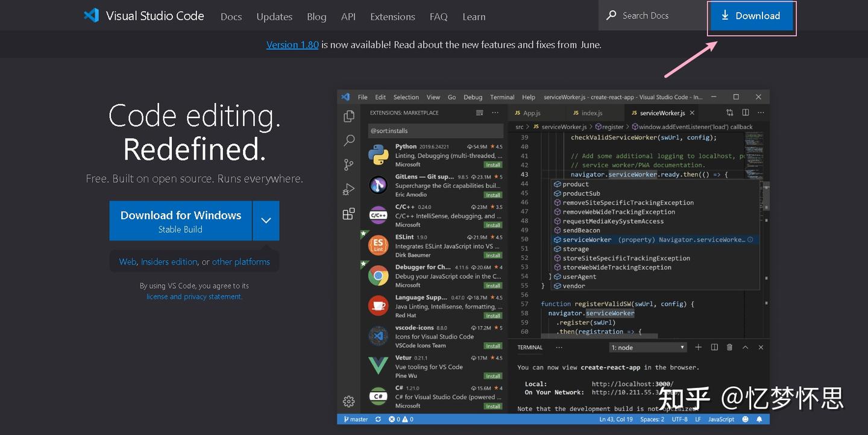The width and height of the screenshot is (868, 435).
Task: Open the 1: node terminal selector
Action: tap(648, 346)
